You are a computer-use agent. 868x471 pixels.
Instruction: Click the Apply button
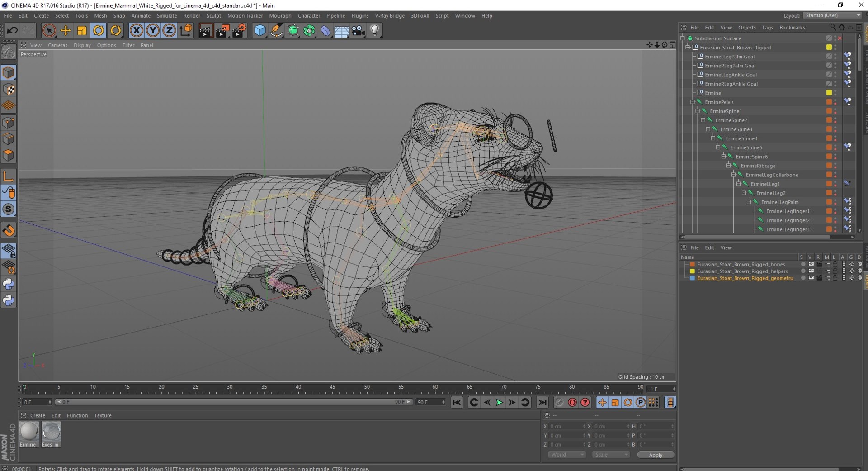[656, 455]
